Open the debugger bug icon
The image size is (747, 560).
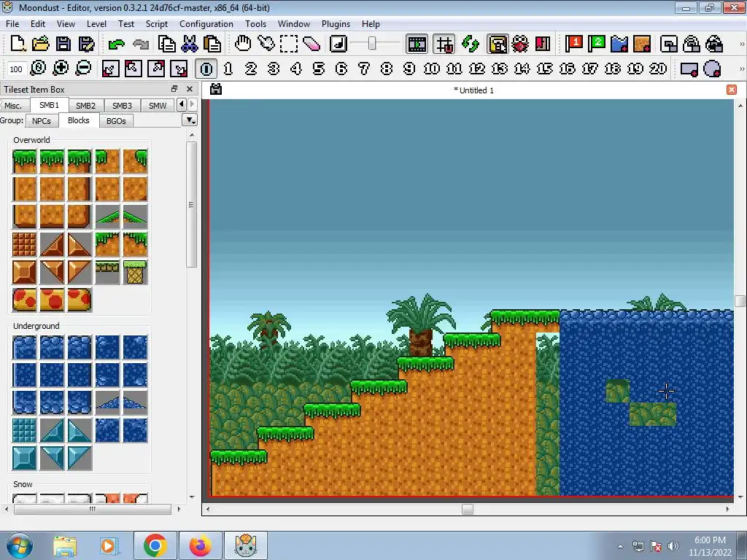pyautogui.click(x=520, y=44)
